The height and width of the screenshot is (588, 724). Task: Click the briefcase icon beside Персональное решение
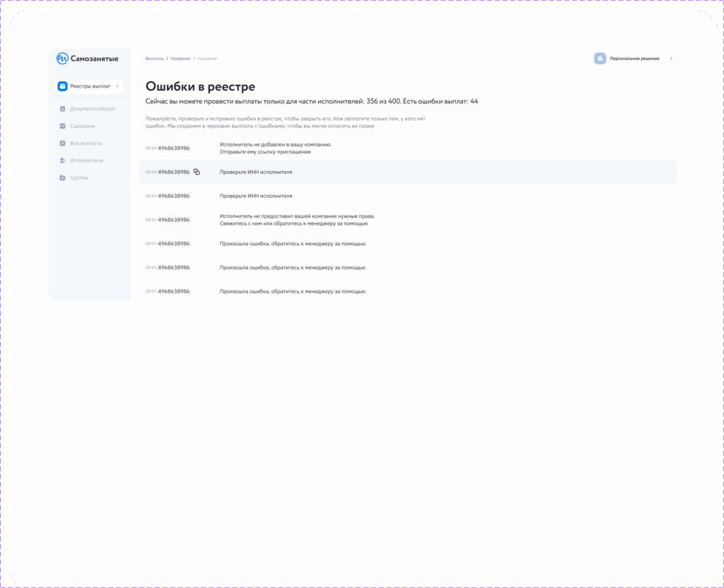(x=600, y=59)
